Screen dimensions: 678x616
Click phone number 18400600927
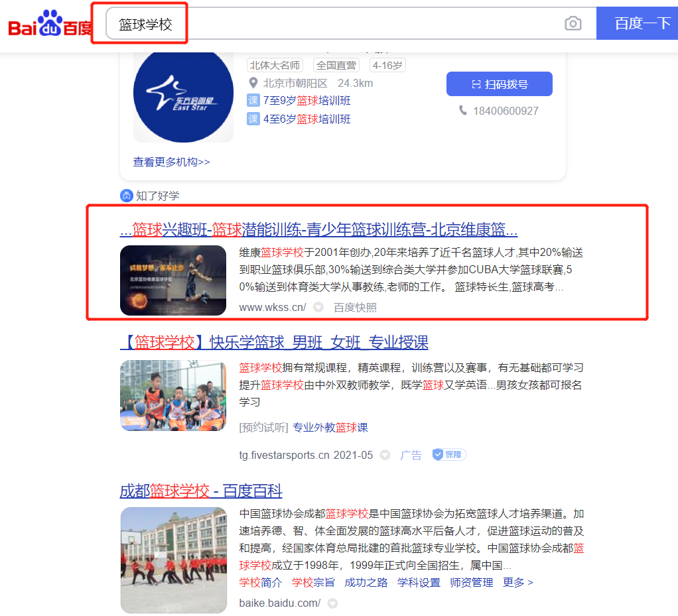[506, 111]
